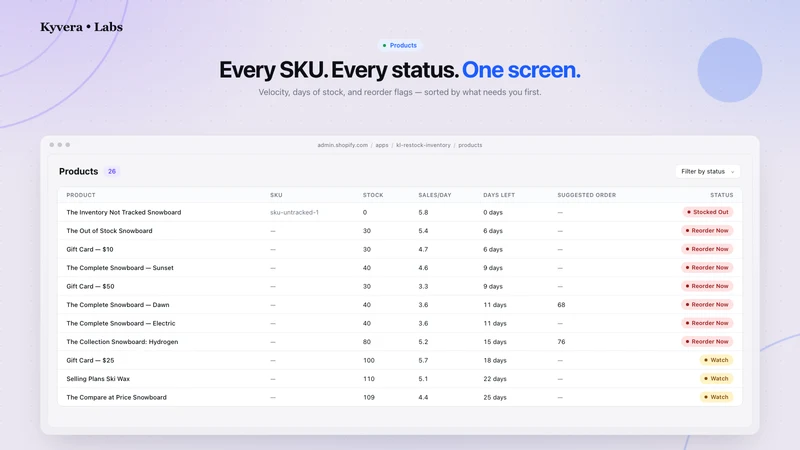Select 'apps' breadcrumb in the address path
This screenshot has width=800, height=450.
382,145
